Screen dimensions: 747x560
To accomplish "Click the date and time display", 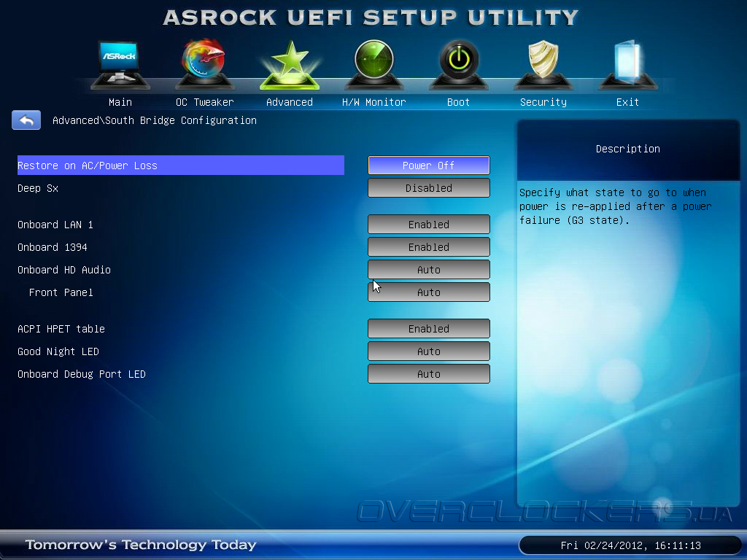I will coord(631,545).
